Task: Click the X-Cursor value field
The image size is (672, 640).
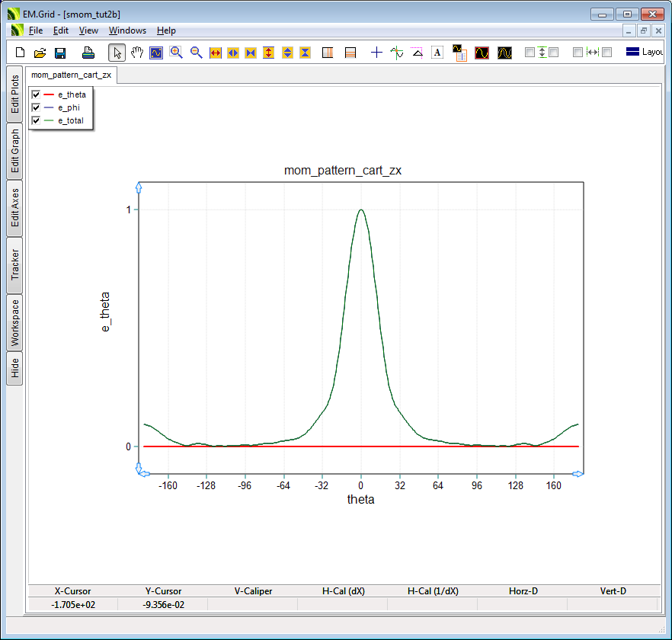Action: click(72, 604)
